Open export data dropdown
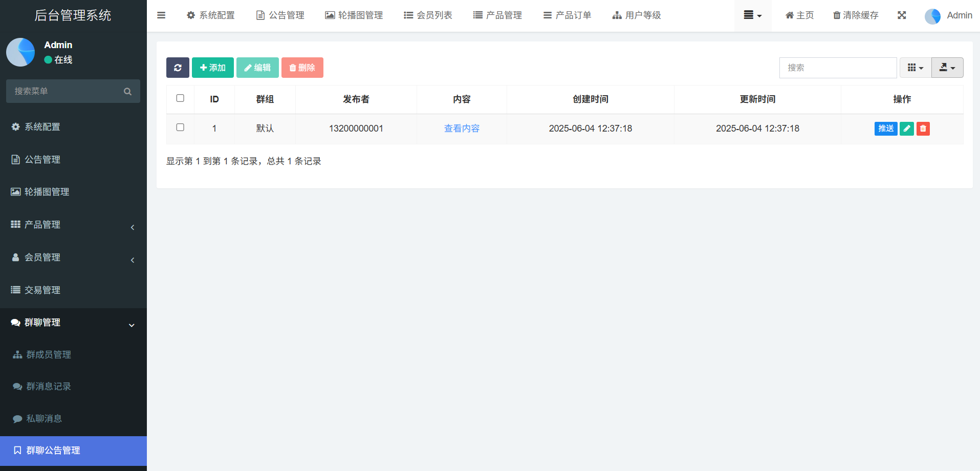Image resolution: width=980 pixels, height=471 pixels. point(947,68)
